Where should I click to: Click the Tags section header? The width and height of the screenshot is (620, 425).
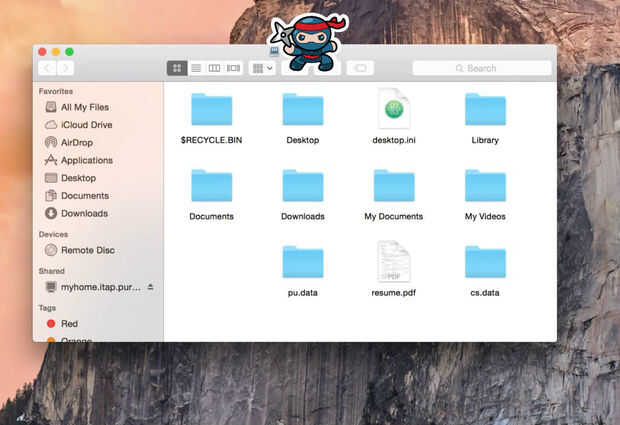[47, 308]
